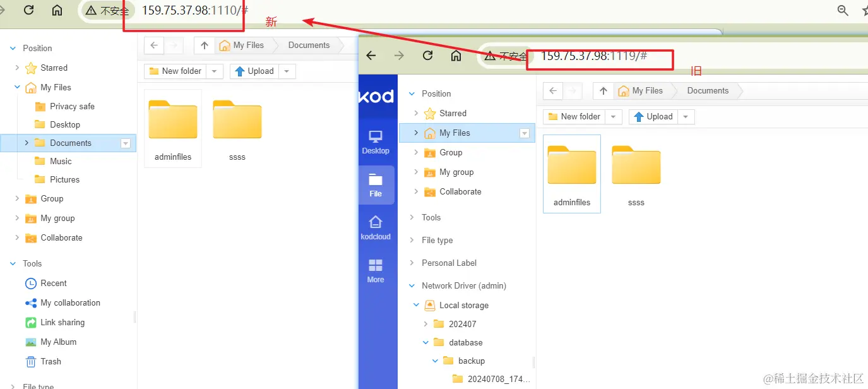Click front window address bar 159.75.37.98:1119

point(594,56)
